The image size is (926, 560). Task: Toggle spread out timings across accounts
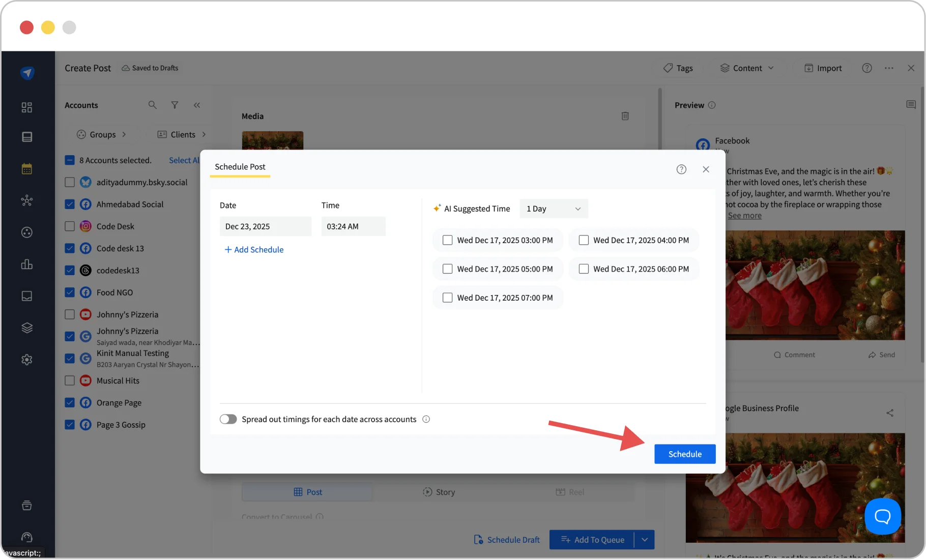tap(228, 419)
